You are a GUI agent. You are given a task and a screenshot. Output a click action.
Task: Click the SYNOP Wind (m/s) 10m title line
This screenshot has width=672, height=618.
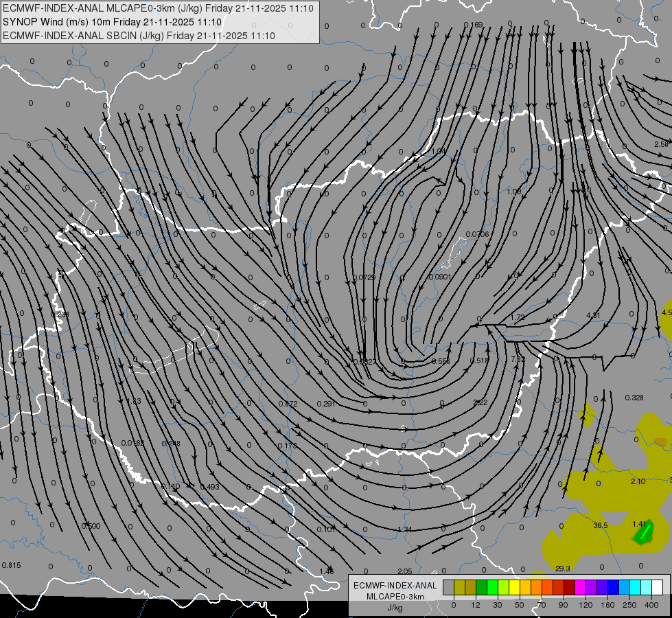(112, 22)
